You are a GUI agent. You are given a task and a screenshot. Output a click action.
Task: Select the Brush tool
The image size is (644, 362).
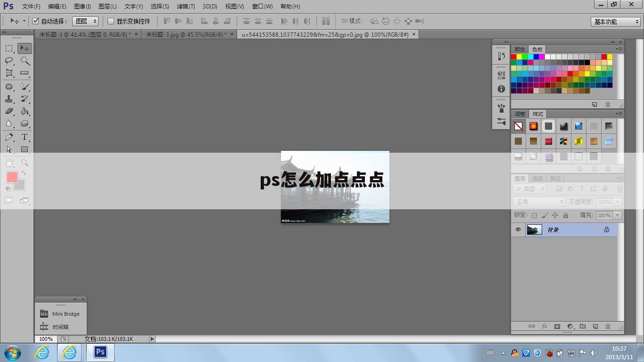pyautogui.click(x=25, y=87)
